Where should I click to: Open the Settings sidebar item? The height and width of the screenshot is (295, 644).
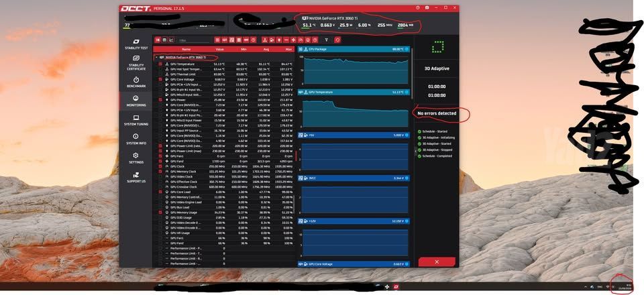(x=136, y=158)
